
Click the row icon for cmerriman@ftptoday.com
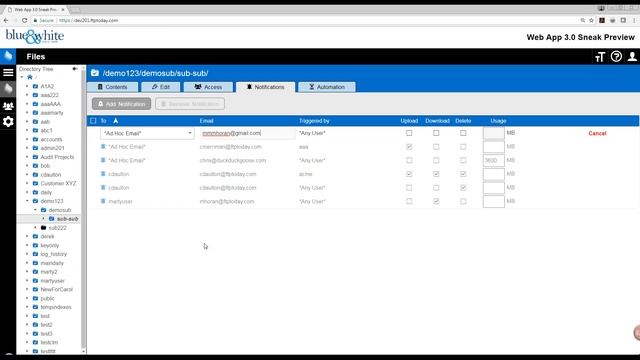point(103,147)
